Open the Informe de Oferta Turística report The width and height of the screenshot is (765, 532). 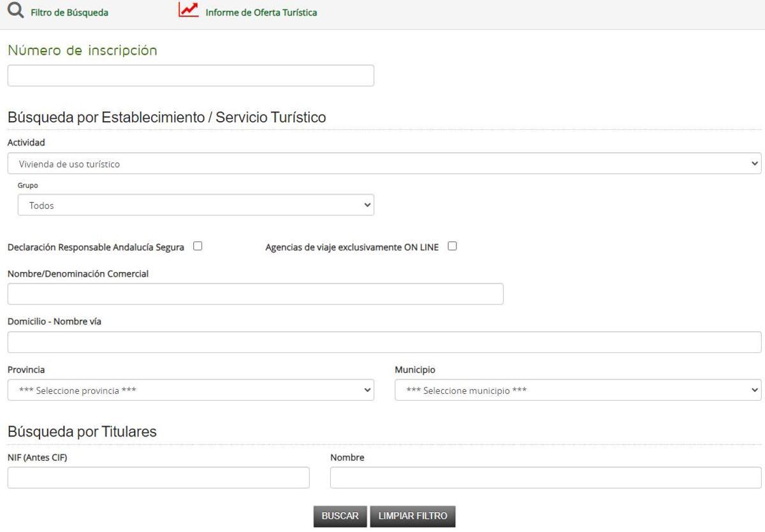point(260,12)
